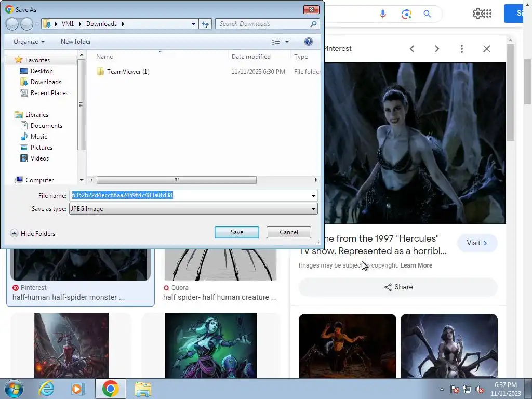Viewport: 532px width, 399px height.
Task: Click the horizontal scrollbar in file list
Action: pos(177,180)
